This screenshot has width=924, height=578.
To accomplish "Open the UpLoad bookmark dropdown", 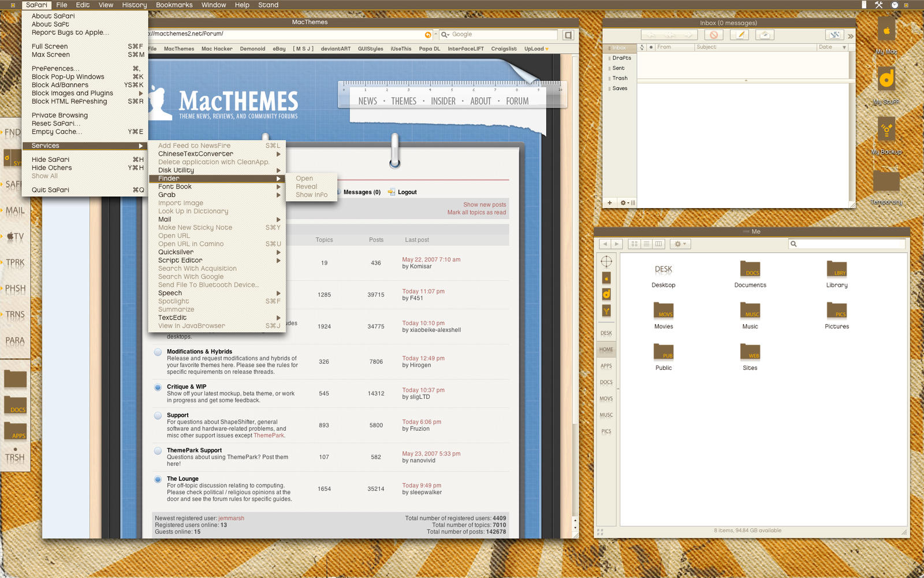I will coord(536,49).
